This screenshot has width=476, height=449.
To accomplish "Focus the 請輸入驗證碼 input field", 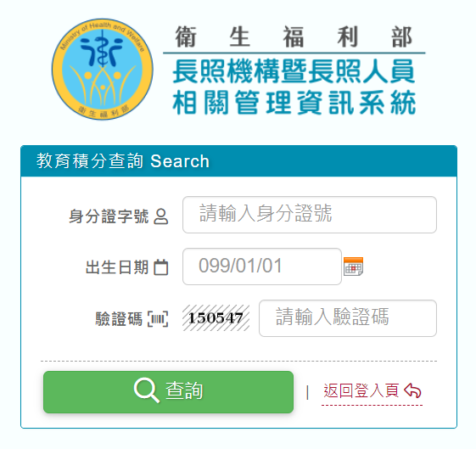I will coord(348,318).
